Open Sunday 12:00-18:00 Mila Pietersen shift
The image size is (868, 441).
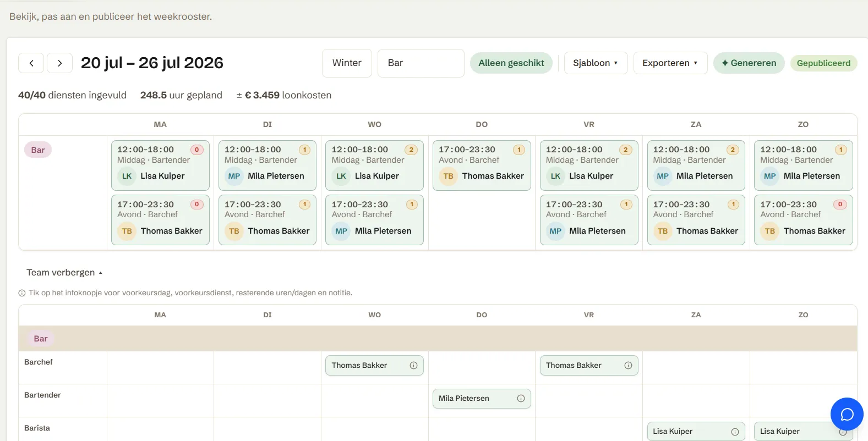coord(803,166)
